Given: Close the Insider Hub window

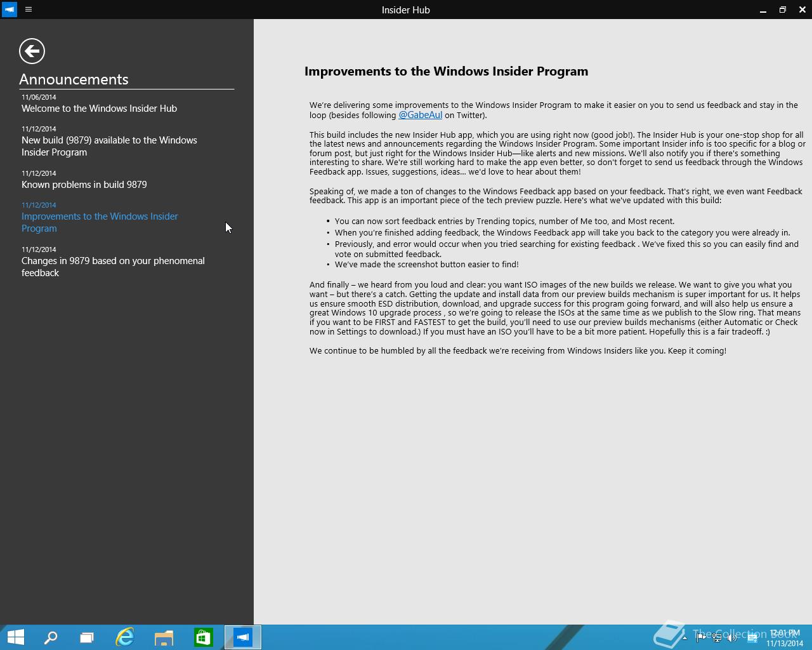Looking at the screenshot, I should [802, 10].
